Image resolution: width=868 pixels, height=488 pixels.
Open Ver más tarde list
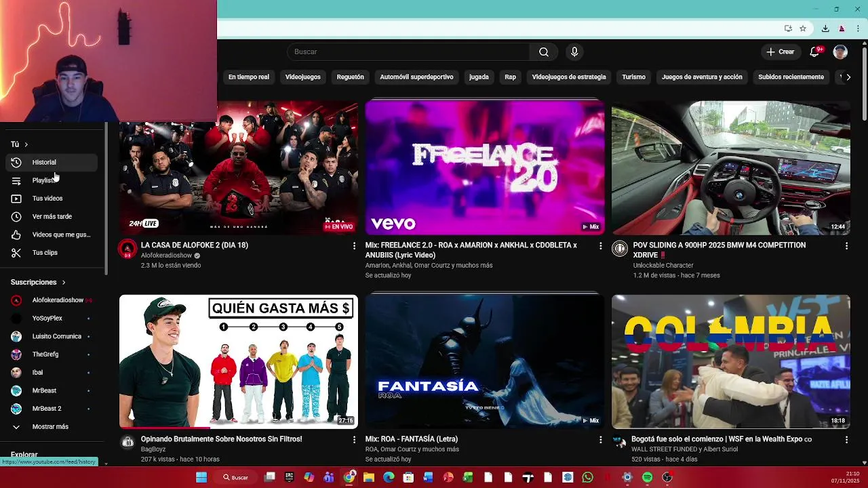pos(52,217)
